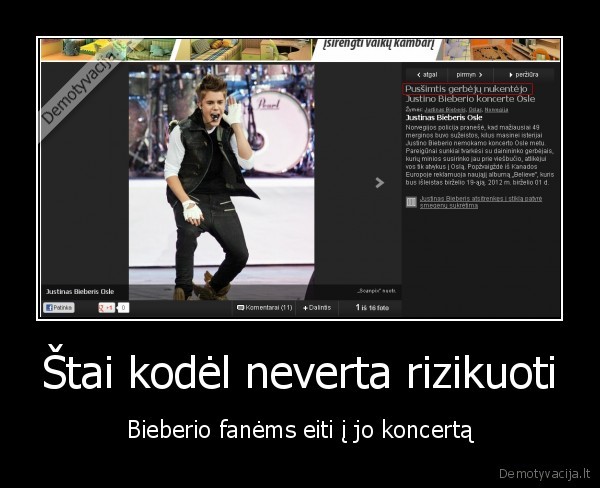Go forward with the pirmyn button
Image resolution: width=600 pixels, height=488 pixels.
click(469, 74)
